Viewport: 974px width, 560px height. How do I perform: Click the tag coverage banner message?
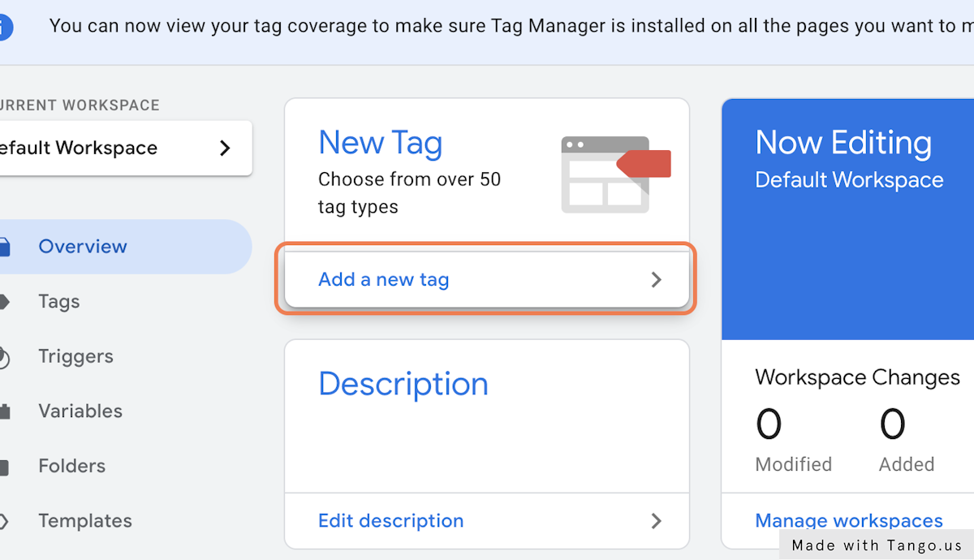coord(511,26)
